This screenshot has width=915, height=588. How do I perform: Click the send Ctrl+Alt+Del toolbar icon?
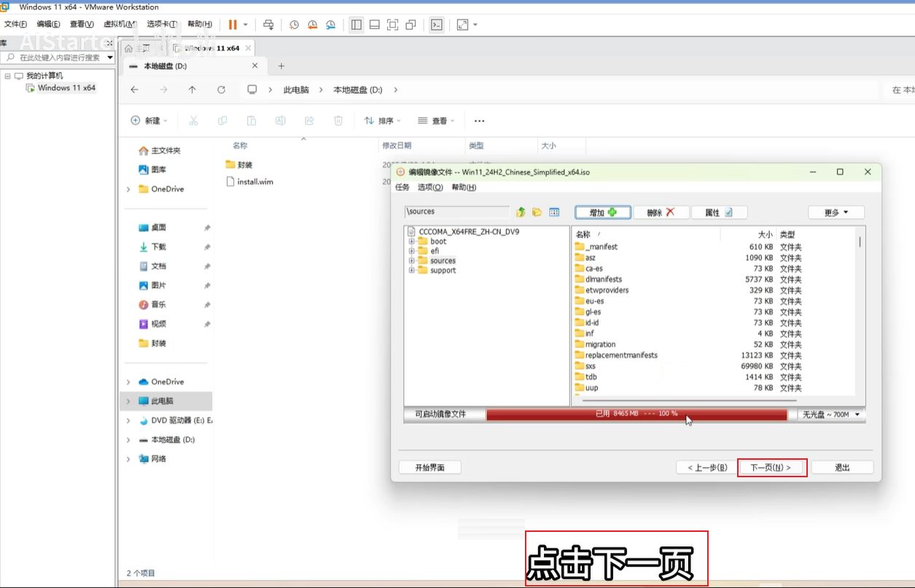268,25
